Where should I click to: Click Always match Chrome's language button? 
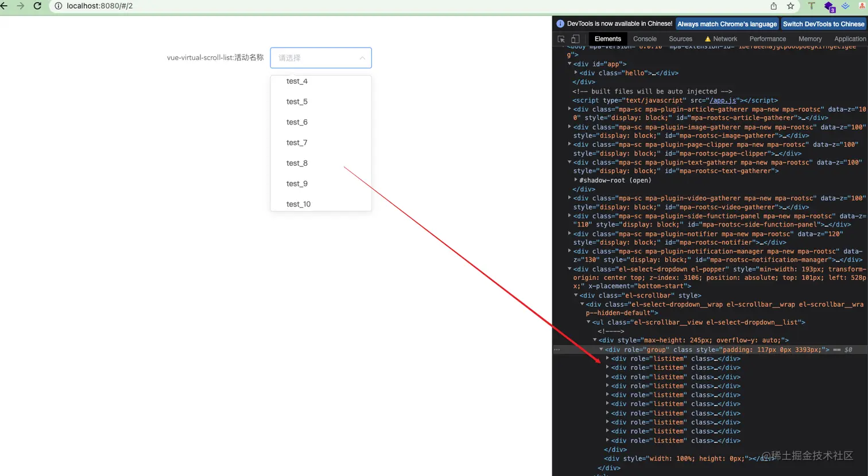(x=727, y=24)
